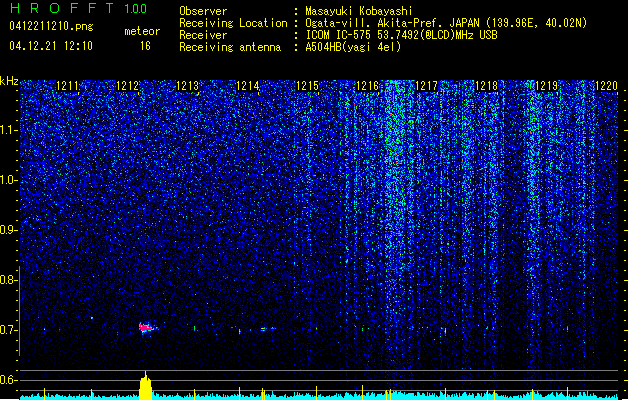Click the 1214 time marker
Viewport: 629px width, 400px height.
[248, 86]
